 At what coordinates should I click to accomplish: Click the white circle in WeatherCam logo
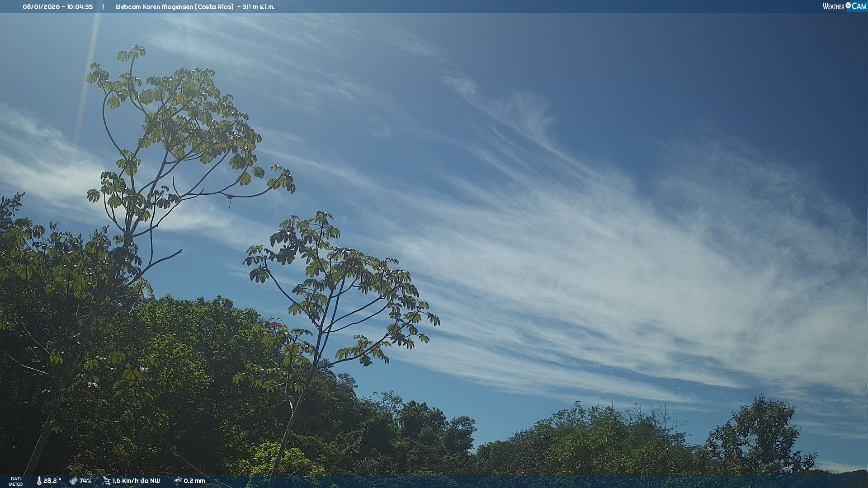pyautogui.click(x=848, y=5)
